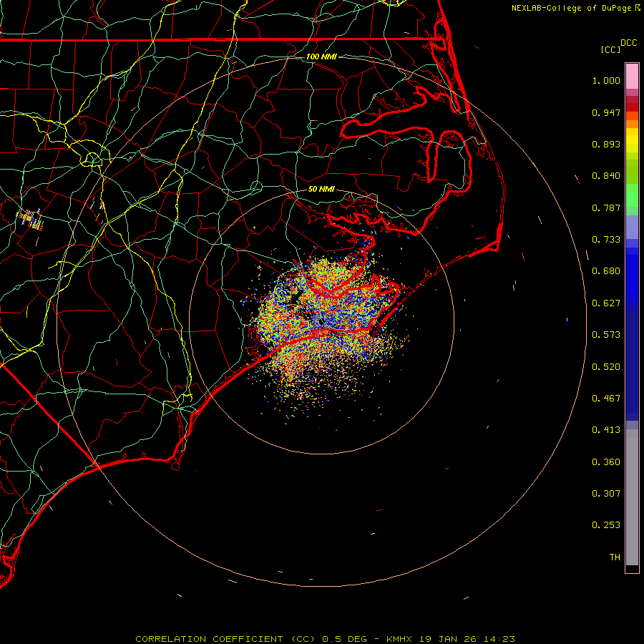Select the 0.840 scale value
Image resolution: width=644 pixels, height=644 pixels.
606,176
